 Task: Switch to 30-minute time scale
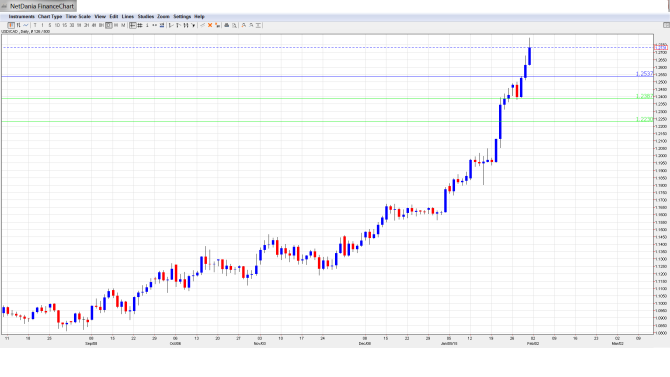(x=72, y=25)
